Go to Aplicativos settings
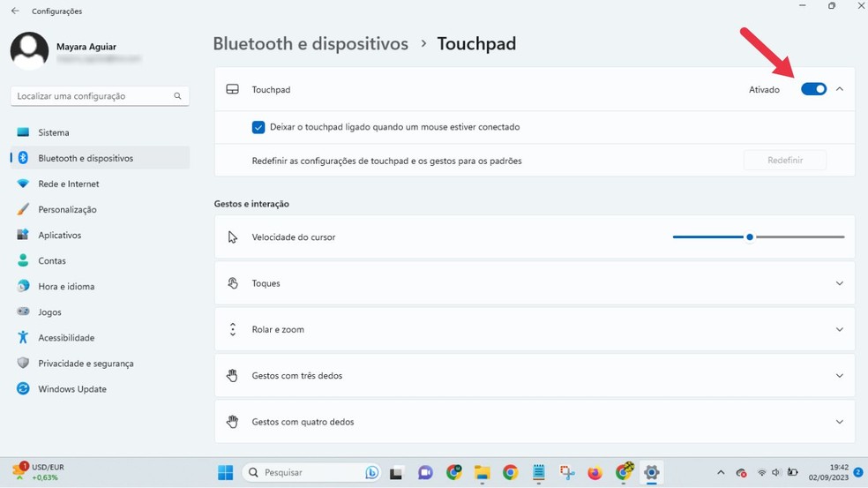Image resolution: width=868 pixels, height=488 pixels. pyautogui.click(x=101, y=235)
